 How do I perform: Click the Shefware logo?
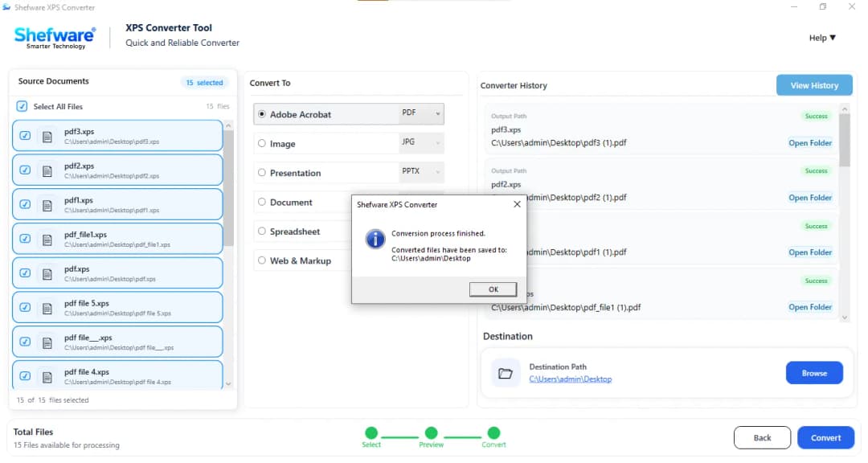[55, 38]
